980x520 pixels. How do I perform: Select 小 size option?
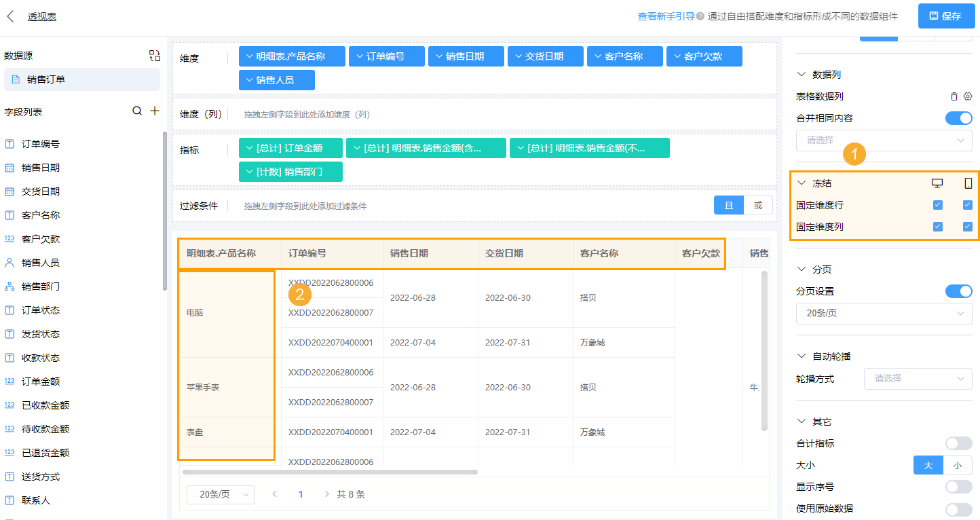tap(957, 465)
